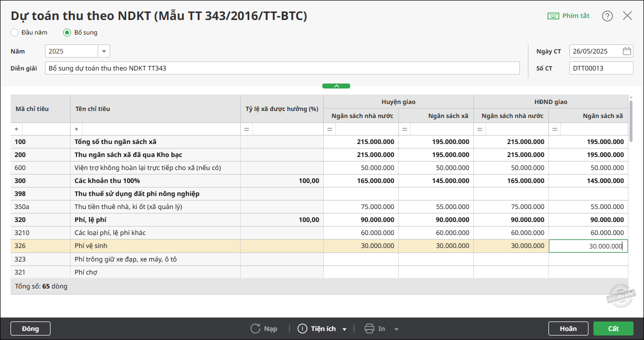
Task: Click the green Cất save button
Action: (613, 328)
